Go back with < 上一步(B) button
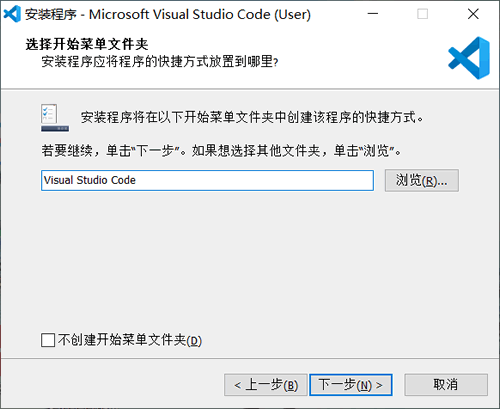500x409 pixels. pos(266,385)
